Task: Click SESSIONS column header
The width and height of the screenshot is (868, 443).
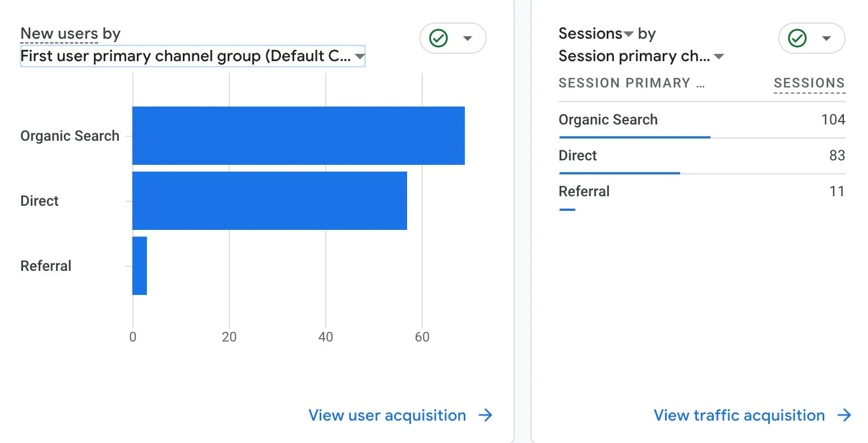Action: click(809, 83)
